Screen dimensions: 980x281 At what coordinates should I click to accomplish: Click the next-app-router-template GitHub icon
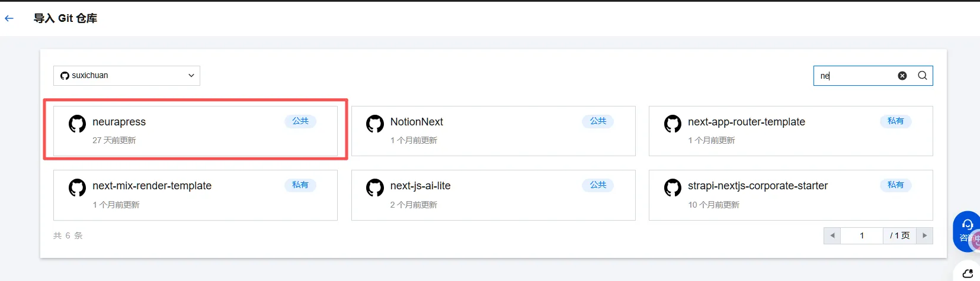[x=672, y=124]
